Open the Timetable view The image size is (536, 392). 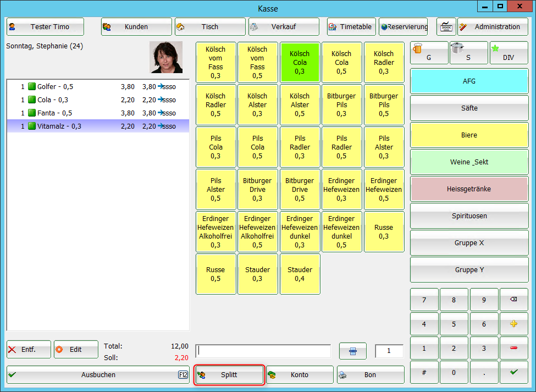[351, 27]
